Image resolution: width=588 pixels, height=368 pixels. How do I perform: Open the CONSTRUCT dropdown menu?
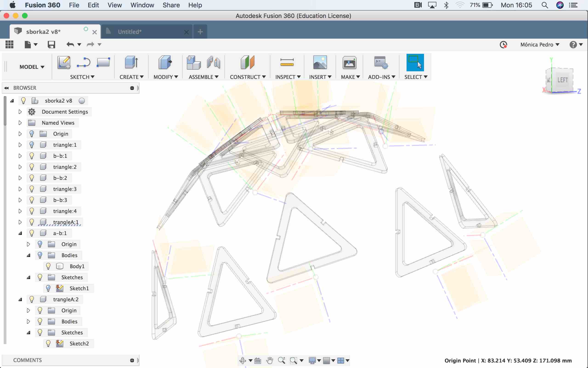[248, 77]
